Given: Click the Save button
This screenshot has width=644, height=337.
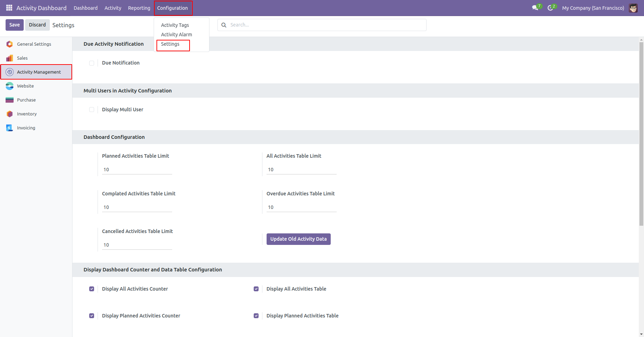Looking at the screenshot, I should click(x=15, y=25).
